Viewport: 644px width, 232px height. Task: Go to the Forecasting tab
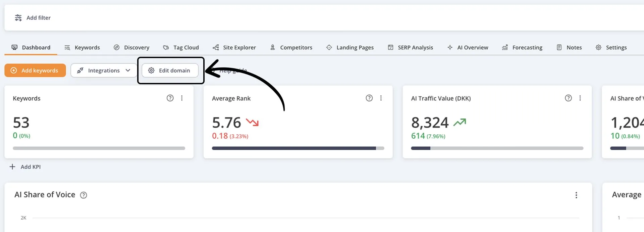coord(522,48)
